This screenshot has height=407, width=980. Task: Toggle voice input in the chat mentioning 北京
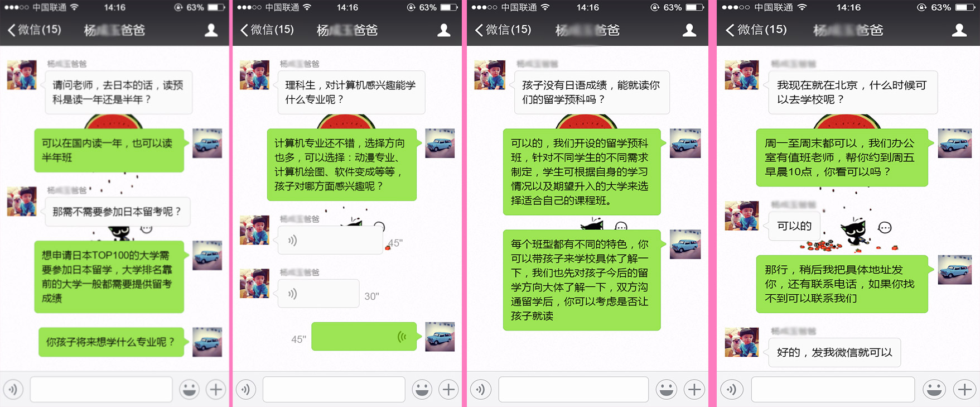[x=731, y=389]
